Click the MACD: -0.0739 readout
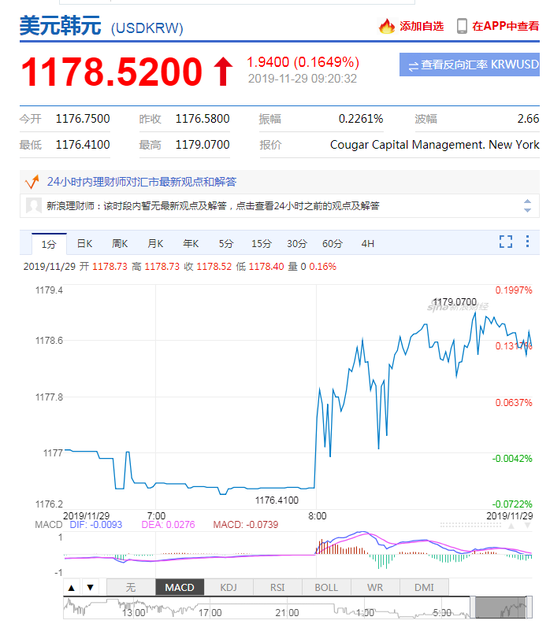 click(x=246, y=525)
